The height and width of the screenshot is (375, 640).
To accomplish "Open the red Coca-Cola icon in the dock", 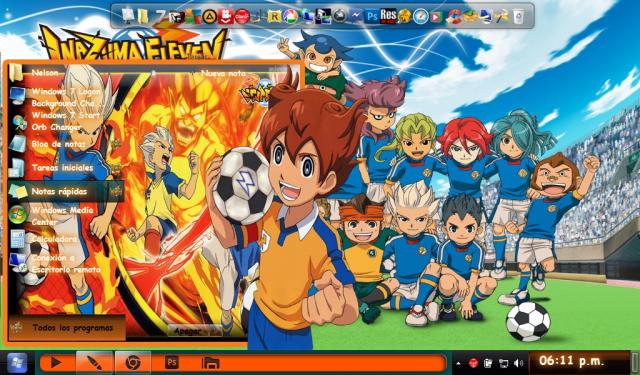I will tap(242, 17).
